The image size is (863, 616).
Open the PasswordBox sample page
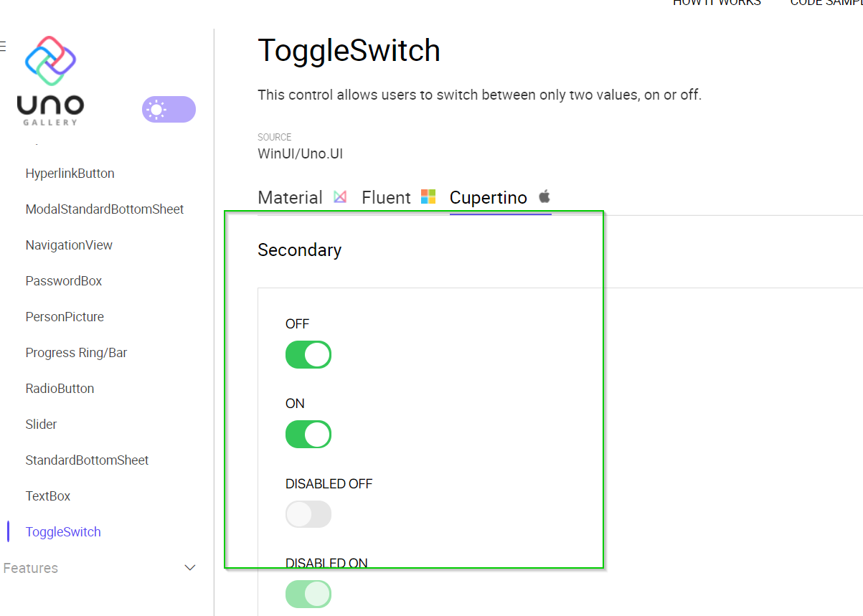[63, 280]
